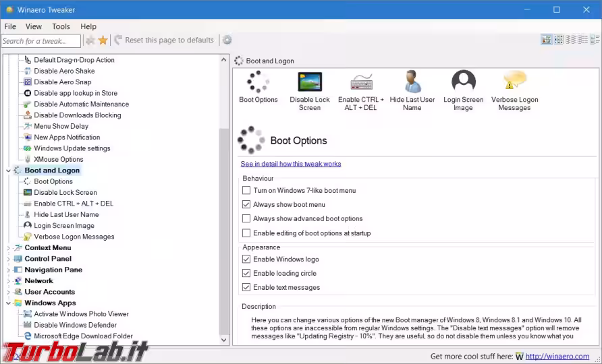Toggle the Enable text messages checkbox
Image resolution: width=602 pixels, height=364 pixels.
coord(246,287)
